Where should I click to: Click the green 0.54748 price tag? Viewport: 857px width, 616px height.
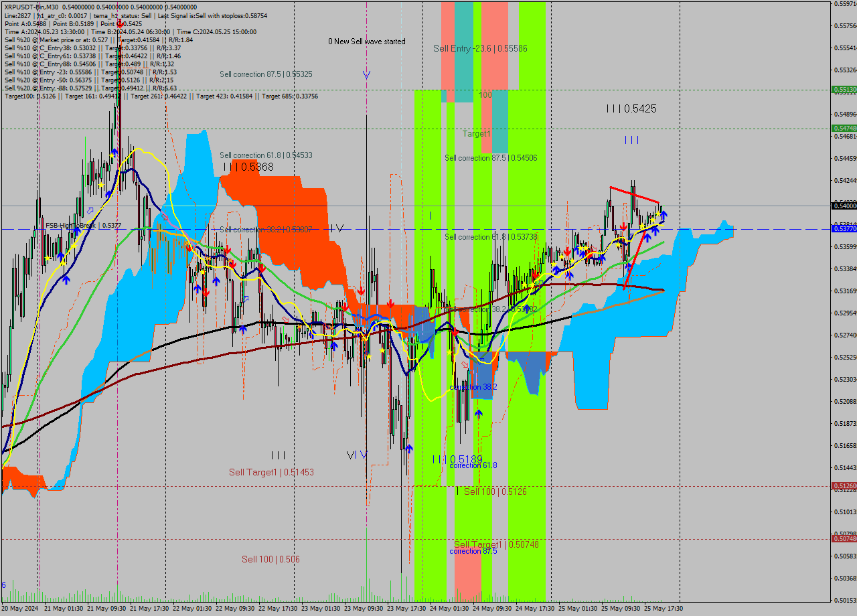pyautogui.click(x=844, y=128)
